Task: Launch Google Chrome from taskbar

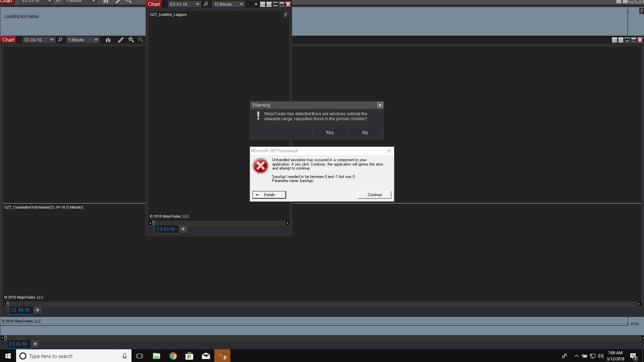Action: [173, 356]
